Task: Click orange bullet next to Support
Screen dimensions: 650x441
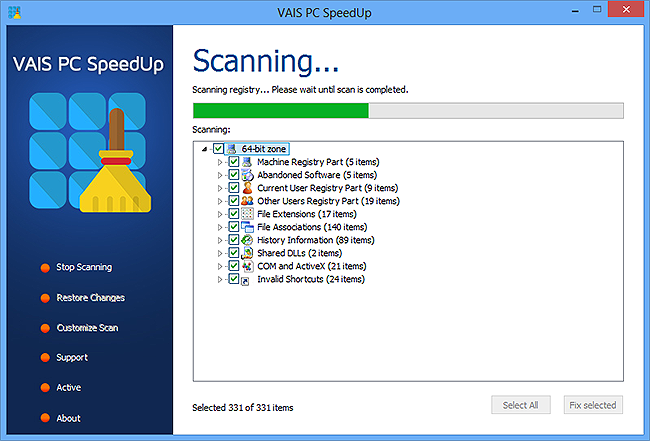Action: (45, 358)
